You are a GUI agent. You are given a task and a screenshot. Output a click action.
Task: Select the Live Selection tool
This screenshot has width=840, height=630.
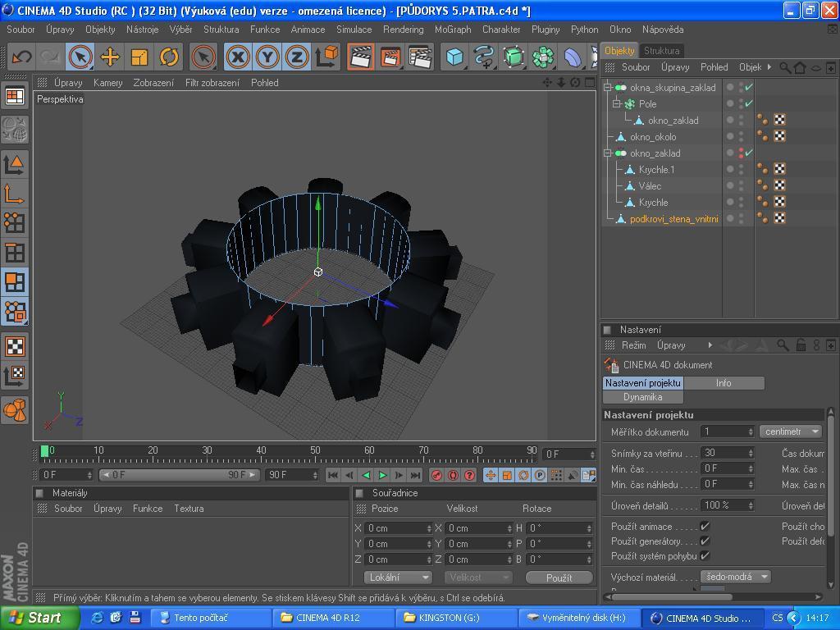pyautogui.click(x=80, y=57)
